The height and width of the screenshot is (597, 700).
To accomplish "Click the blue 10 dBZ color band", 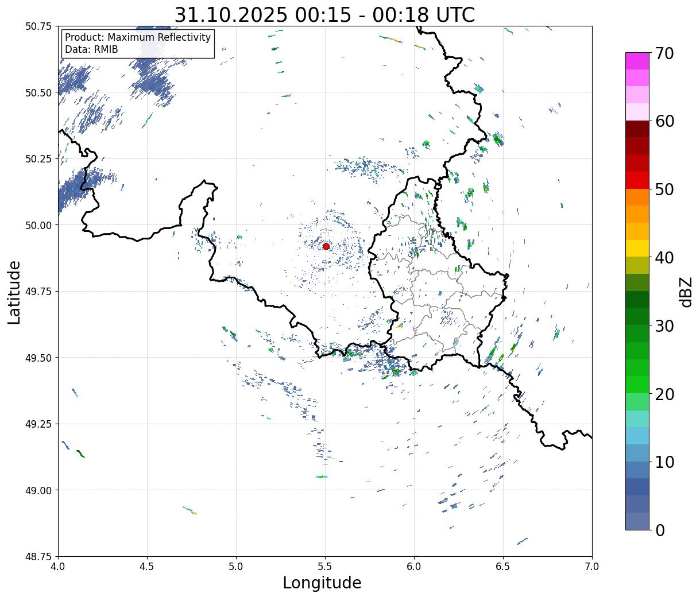I will point(637,470).
